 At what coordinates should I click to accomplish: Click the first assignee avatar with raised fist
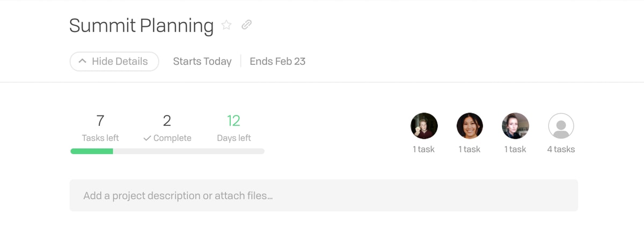pos(424,126)
